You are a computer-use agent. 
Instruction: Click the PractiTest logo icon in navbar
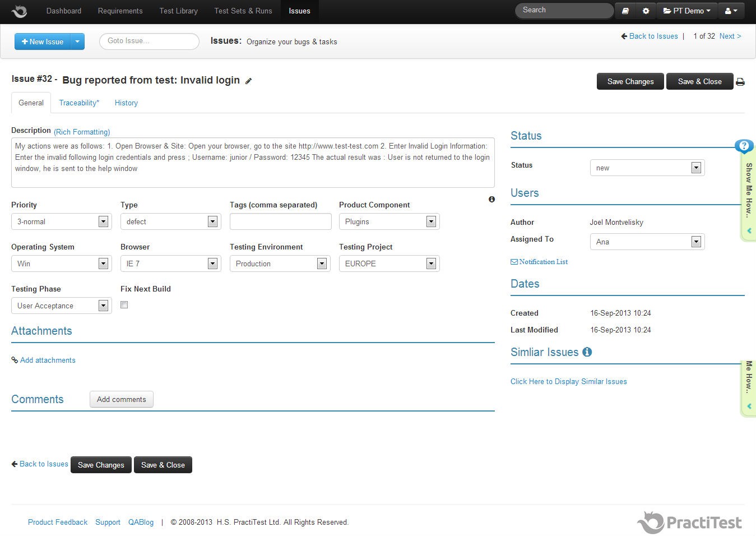(20, 11)
